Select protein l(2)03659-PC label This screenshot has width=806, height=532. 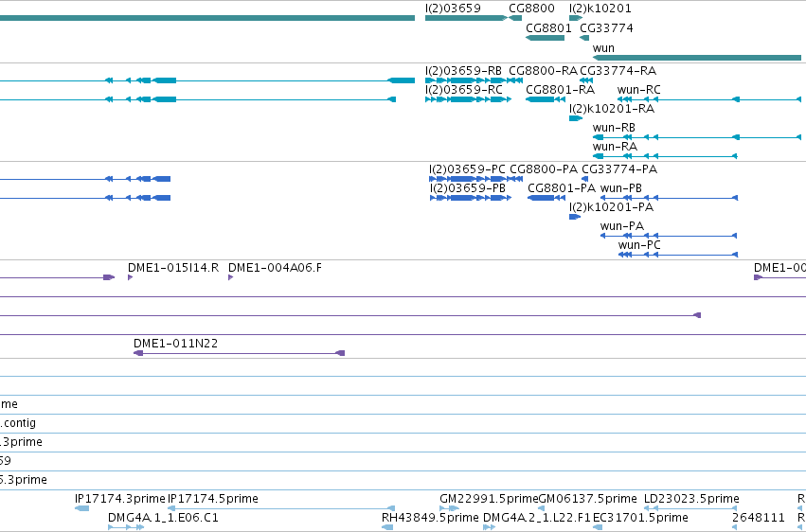coord(467,168)
